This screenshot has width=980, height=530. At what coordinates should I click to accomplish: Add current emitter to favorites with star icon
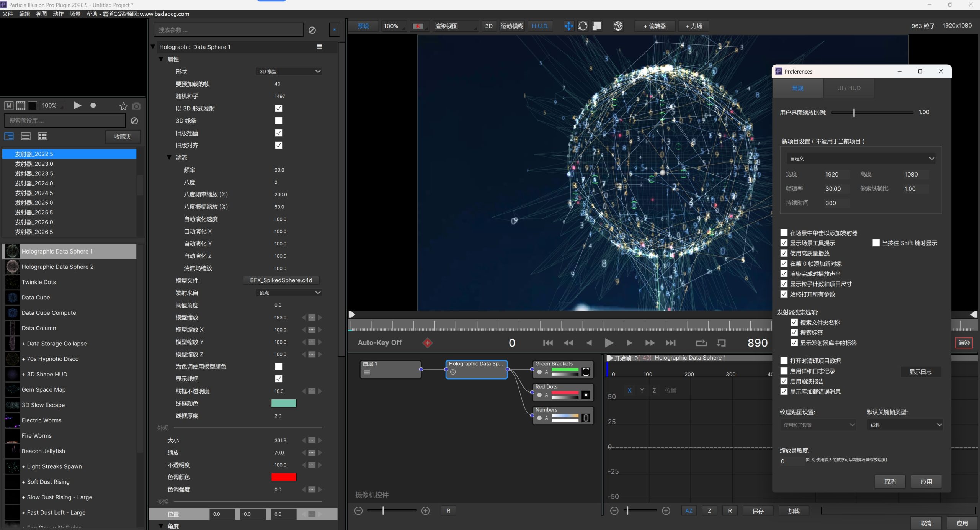tap(123, 106)
